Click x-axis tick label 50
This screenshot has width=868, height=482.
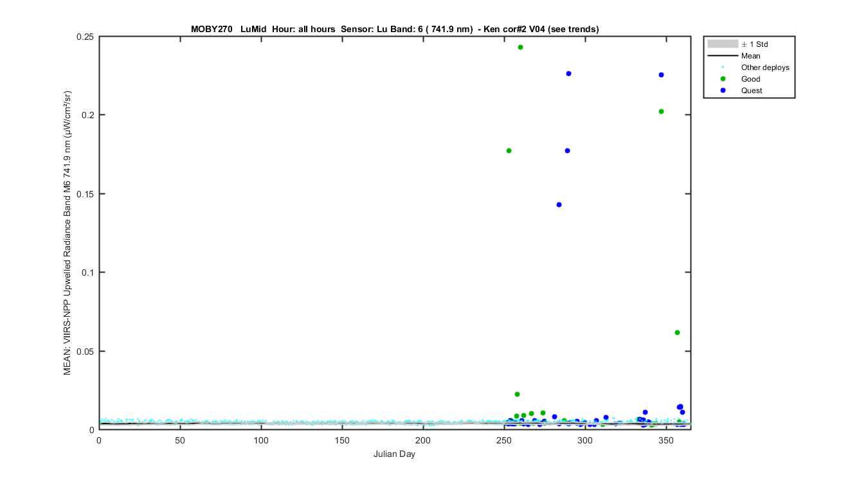[179, 440]
